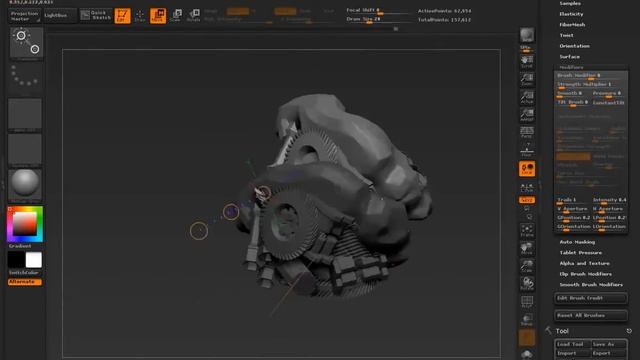Click the Zoom canvas icon
This screenshot has width=640, height=360.
(527, 80)
